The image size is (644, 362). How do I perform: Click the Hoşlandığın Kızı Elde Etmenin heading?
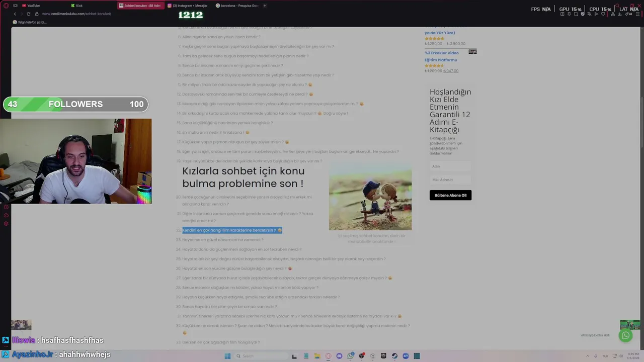pos(450,111)
